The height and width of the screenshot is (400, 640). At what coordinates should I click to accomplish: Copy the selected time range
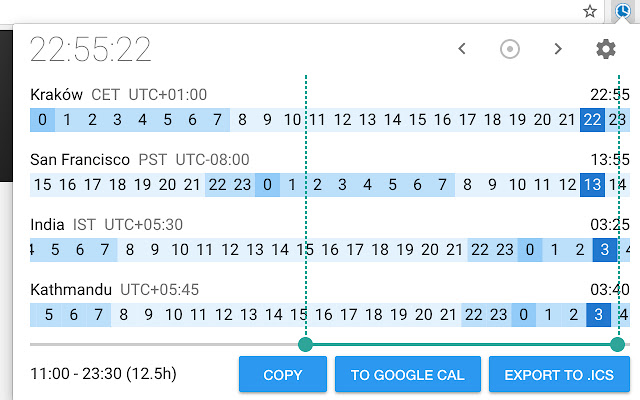[x=282, y=375]
